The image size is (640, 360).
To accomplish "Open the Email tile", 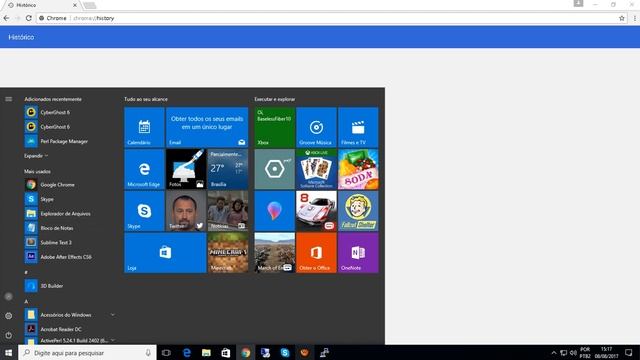I will coord(207,127).
